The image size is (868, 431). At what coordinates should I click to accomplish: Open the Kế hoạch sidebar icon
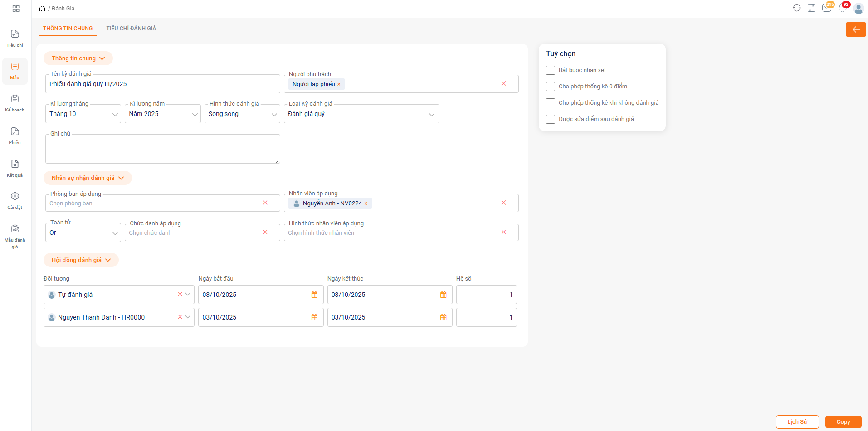pyautogui.click(x=15, y=103)
